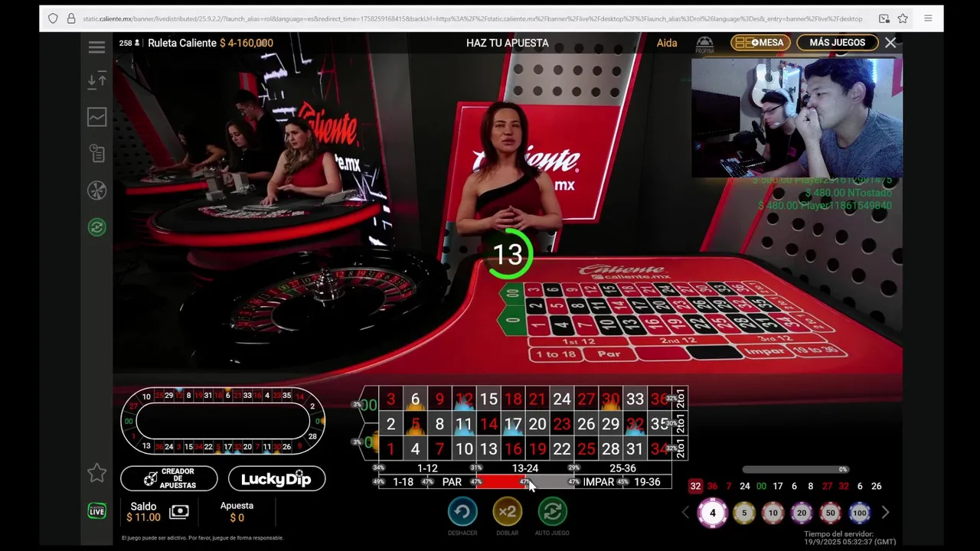The image size is (980, 551).
Task: Show previous chips with left arrow
Action: [685, 513]
